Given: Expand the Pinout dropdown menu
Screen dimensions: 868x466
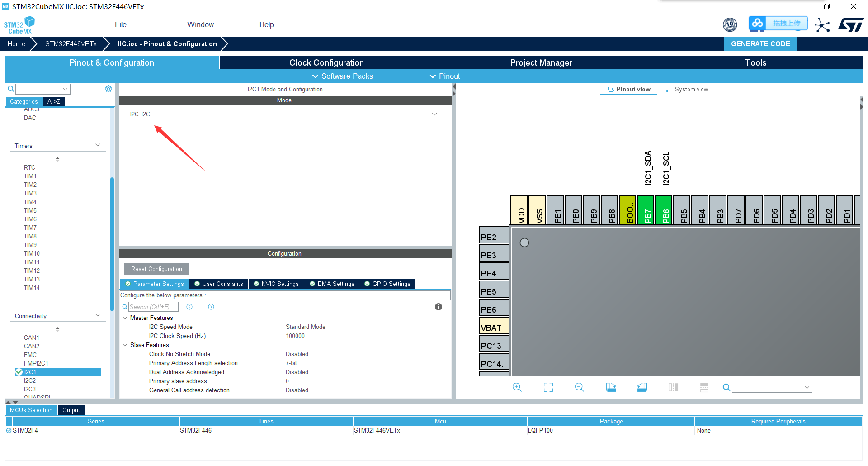Looking at the screenshot, I should tap(445, 76).
